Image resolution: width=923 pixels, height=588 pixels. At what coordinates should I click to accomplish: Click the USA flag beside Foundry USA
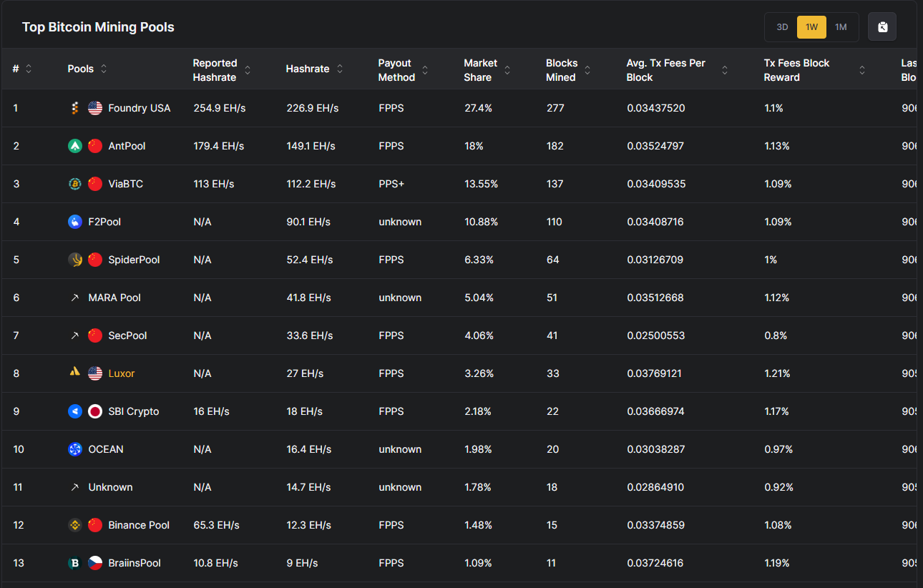click(x=95, y=108)
